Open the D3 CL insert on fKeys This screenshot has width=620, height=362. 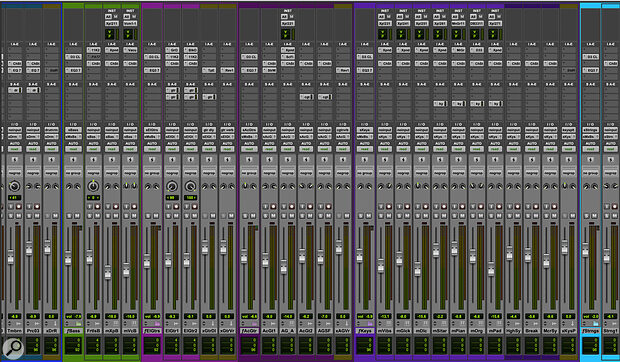click(365, 57)
